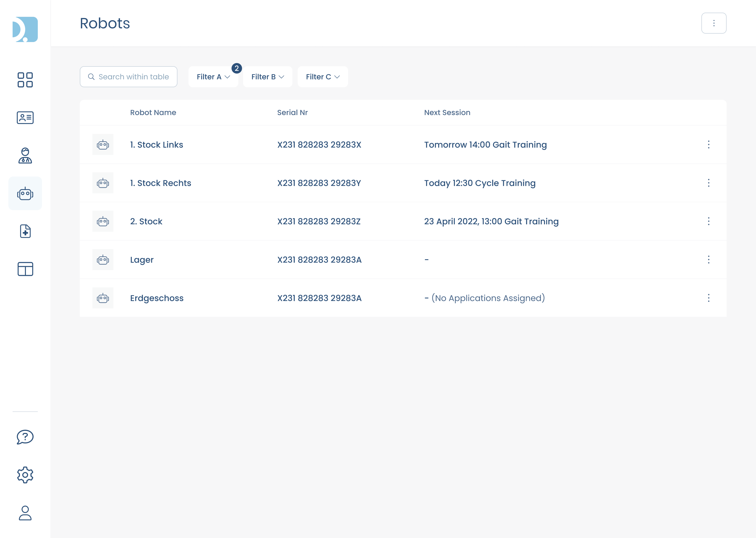Click Lager's serial X231 828283 29283A
756x538 pixels.
319,260
